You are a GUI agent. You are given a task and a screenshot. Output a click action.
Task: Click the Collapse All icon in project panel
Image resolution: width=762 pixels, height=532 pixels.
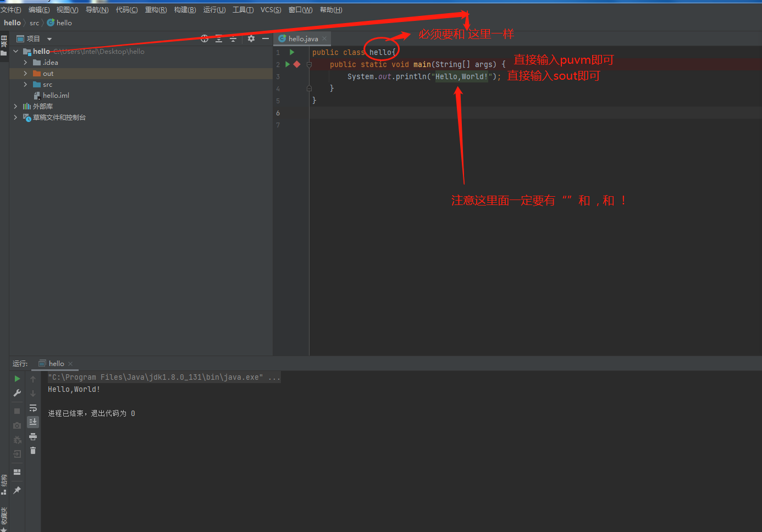[x=233, y=38]
